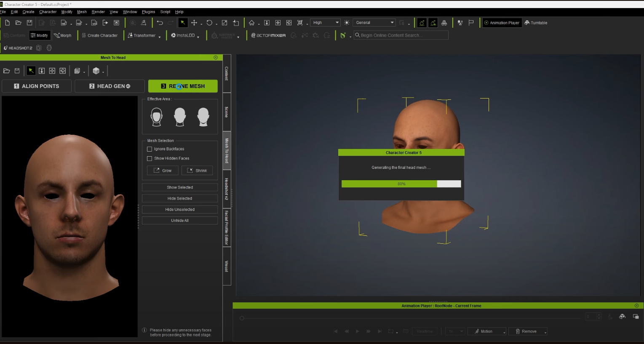Click the Headshot 2 plugin icon
The height and width of the screenshot is (344, 644).
(18, 48)
